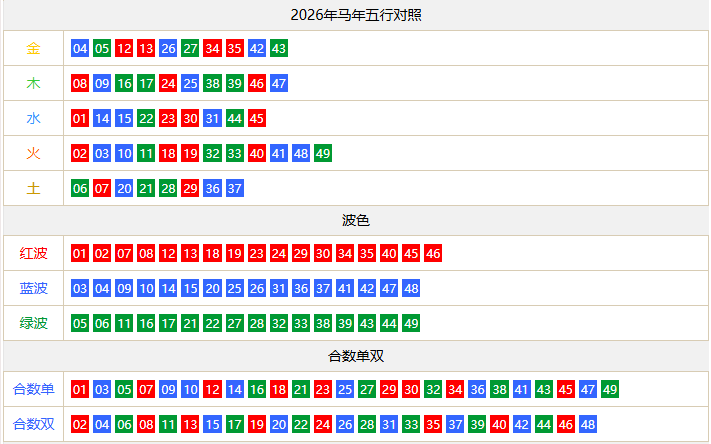This screenshot has width=711, height=444.
Task: Click green 49 in the 火 row
Action: tap(323, 153)
